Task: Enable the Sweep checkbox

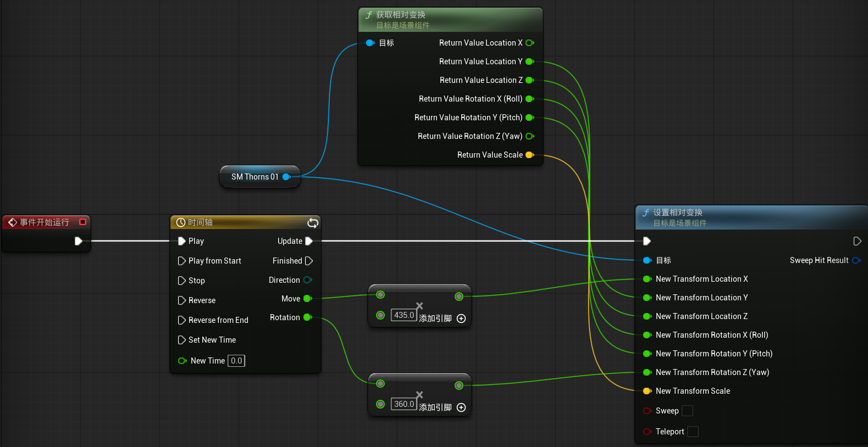Action: (x=688, y=411)
